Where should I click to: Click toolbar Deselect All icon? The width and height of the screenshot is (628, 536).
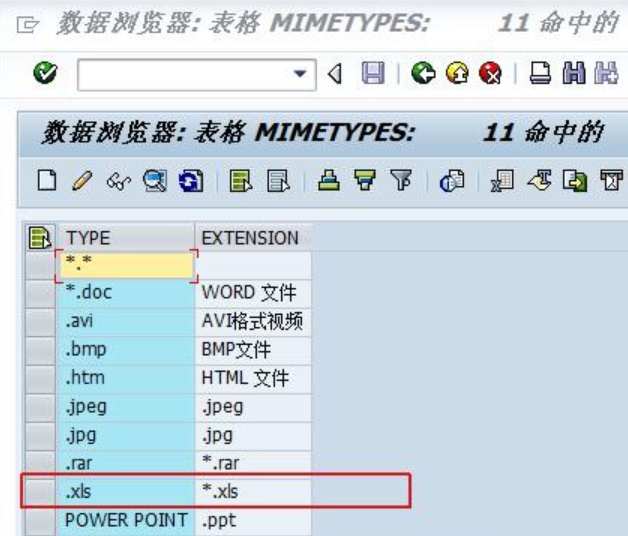tap(278, 180)
